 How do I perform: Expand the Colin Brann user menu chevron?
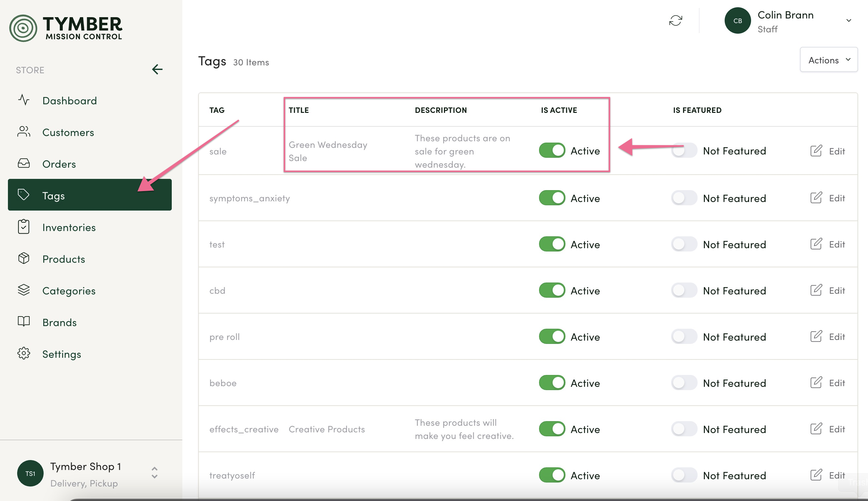849,20
